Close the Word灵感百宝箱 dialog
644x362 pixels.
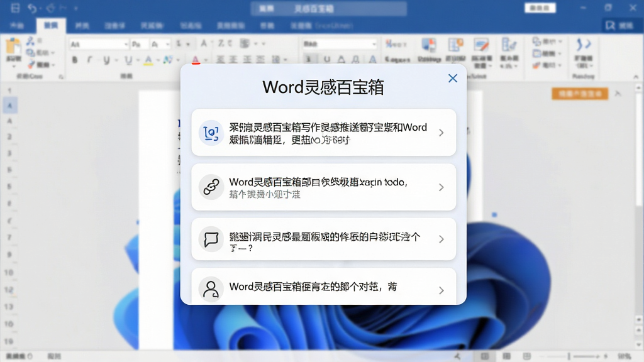[x=453, y=79]
